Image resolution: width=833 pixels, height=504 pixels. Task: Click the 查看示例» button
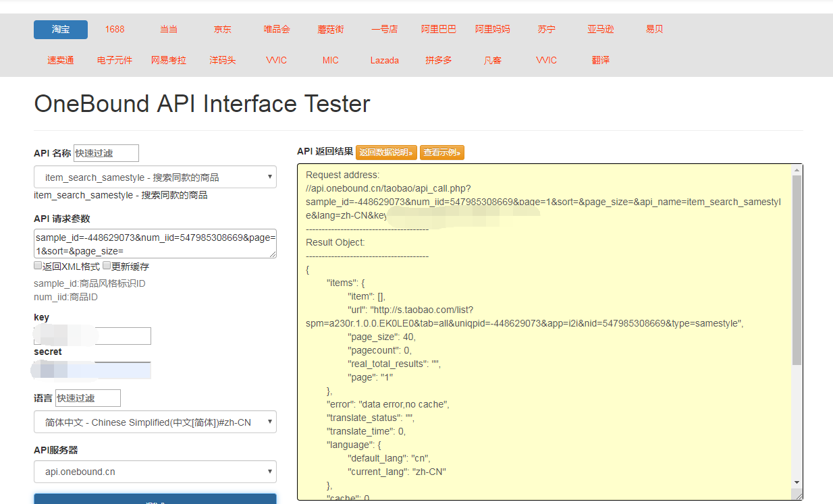[442, 152]
